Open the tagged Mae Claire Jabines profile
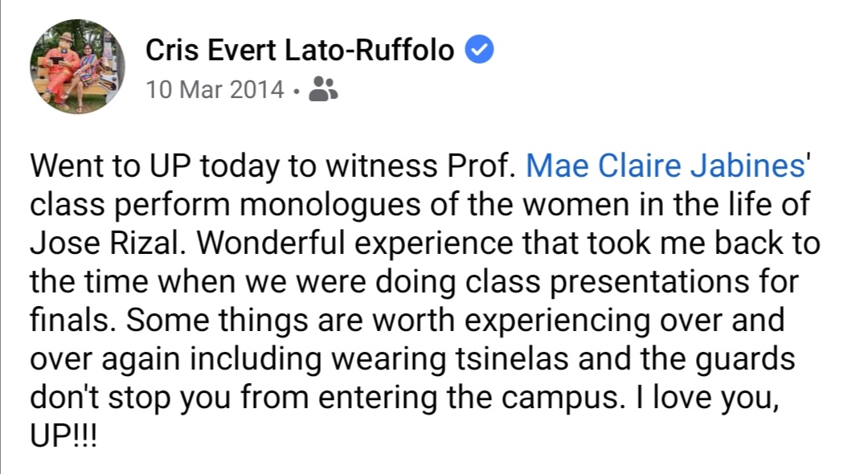This screenshot has height=474, width=868. (665, 165)
